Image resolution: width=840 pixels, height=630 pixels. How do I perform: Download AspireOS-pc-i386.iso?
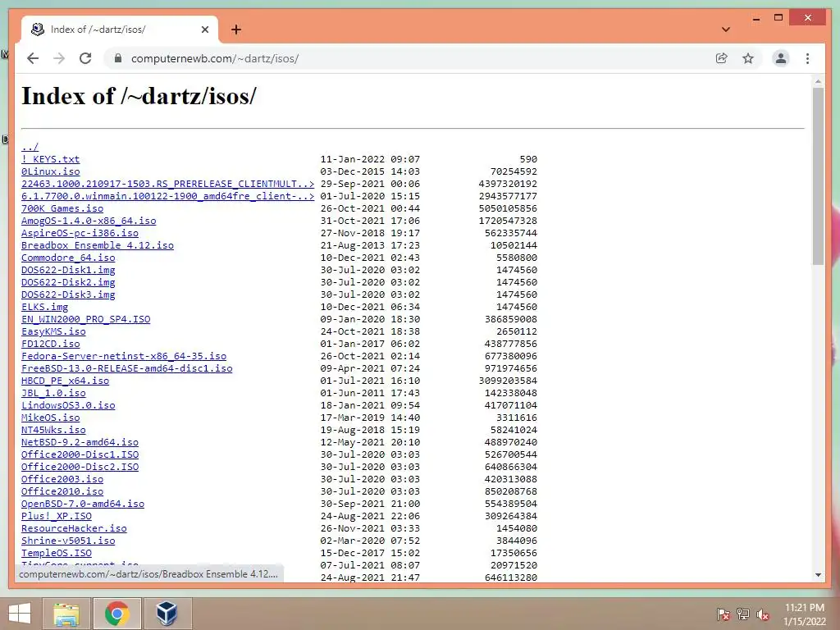coord(80,233)
